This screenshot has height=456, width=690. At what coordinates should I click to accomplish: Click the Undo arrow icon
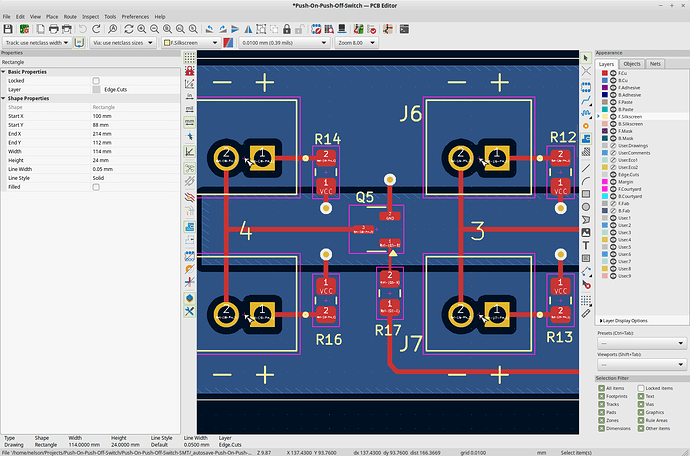click(x=83, y=29)
